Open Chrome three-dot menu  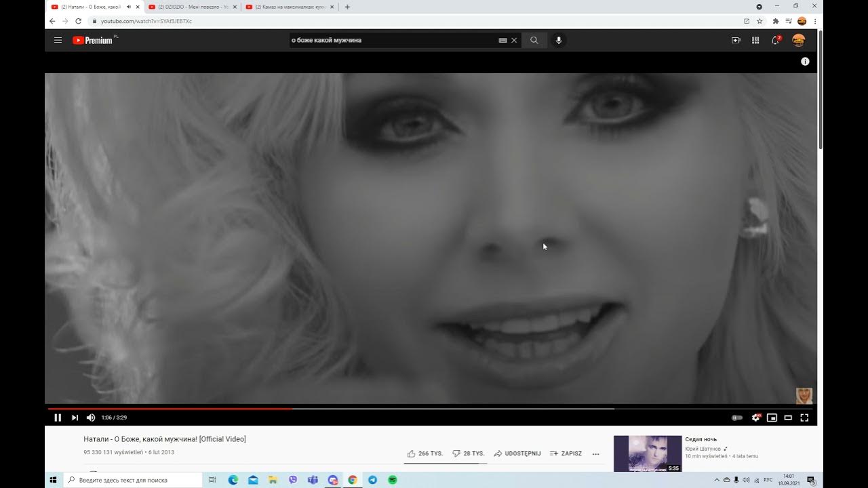(815, 21)
